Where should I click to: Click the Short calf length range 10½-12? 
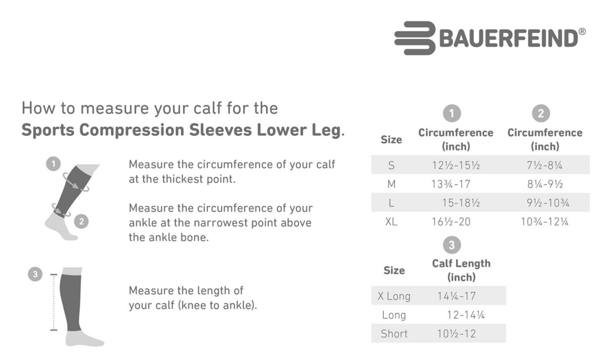457,334
